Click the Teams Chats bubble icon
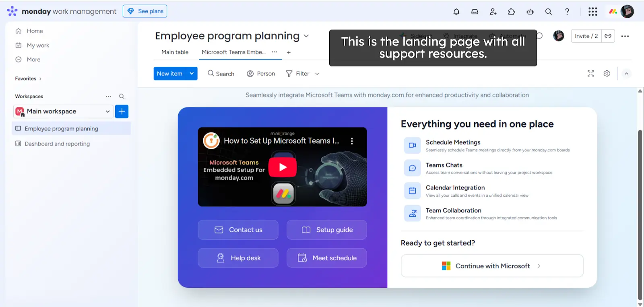The image size is (644, 307). [412, 168]
